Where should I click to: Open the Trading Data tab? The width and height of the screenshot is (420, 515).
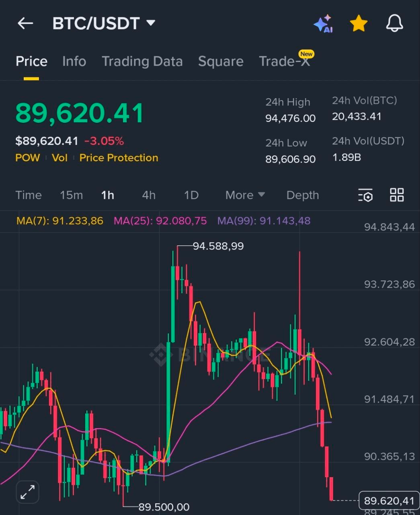pos(142,62)
